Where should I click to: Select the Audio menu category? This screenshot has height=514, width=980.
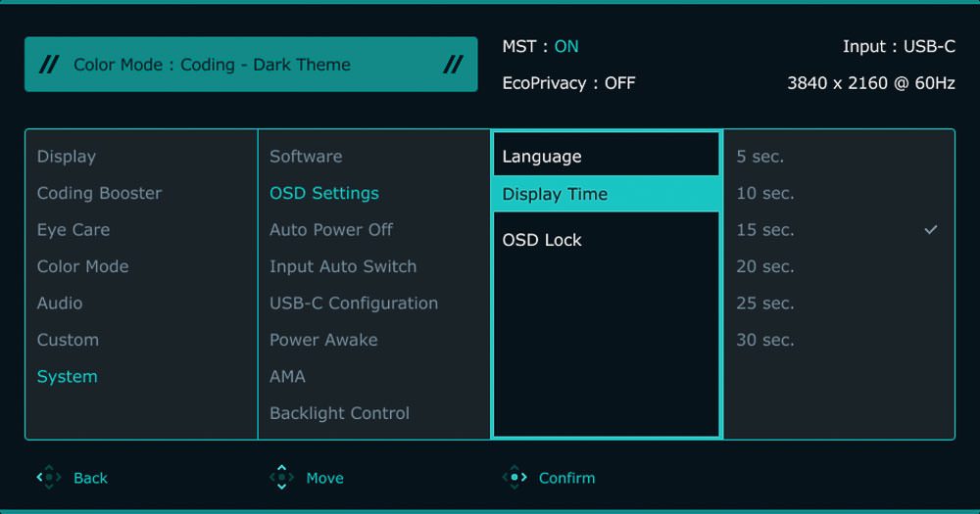[60, 304]
